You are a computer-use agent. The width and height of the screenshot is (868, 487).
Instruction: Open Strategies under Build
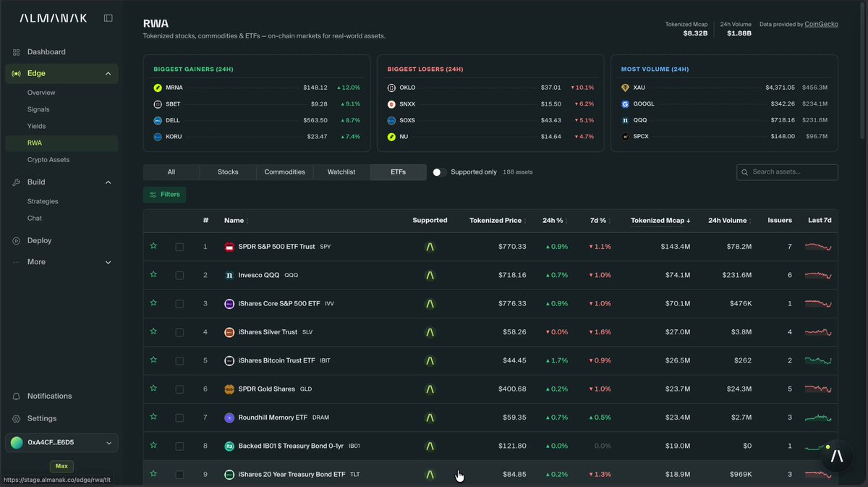click(43, 201)
